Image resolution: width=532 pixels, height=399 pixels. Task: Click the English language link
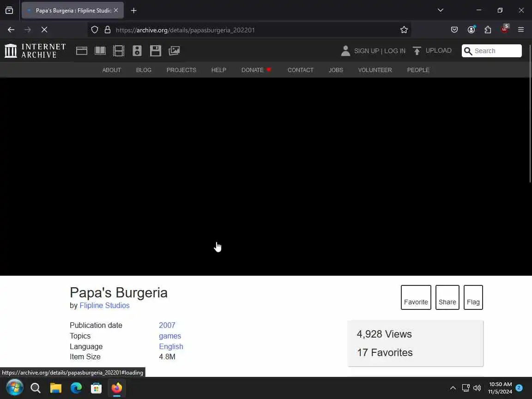coord(171,346)
